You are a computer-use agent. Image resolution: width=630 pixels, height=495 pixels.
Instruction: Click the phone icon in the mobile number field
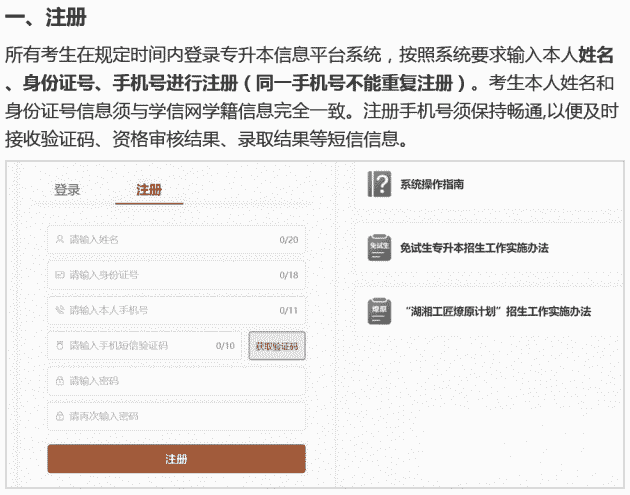click(x=60, y=310)
